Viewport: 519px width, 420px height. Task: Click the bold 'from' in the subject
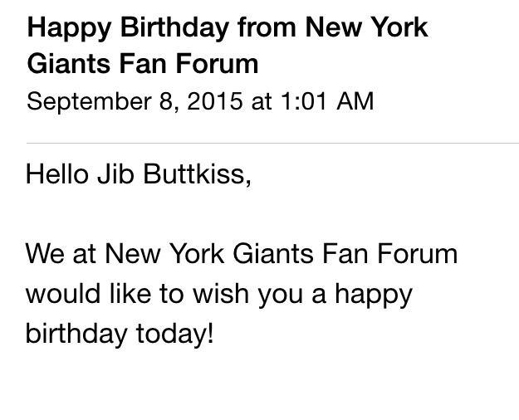pos(267,27)
